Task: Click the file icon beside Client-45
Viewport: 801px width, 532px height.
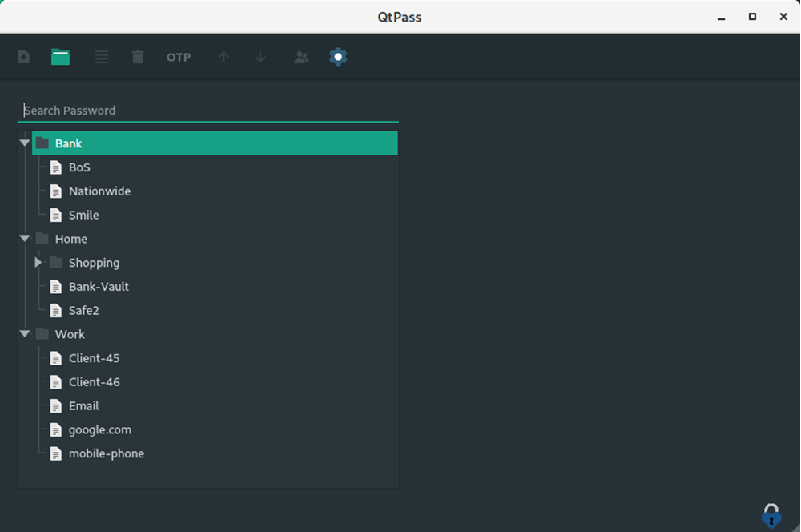Action: tap(56, 359)
